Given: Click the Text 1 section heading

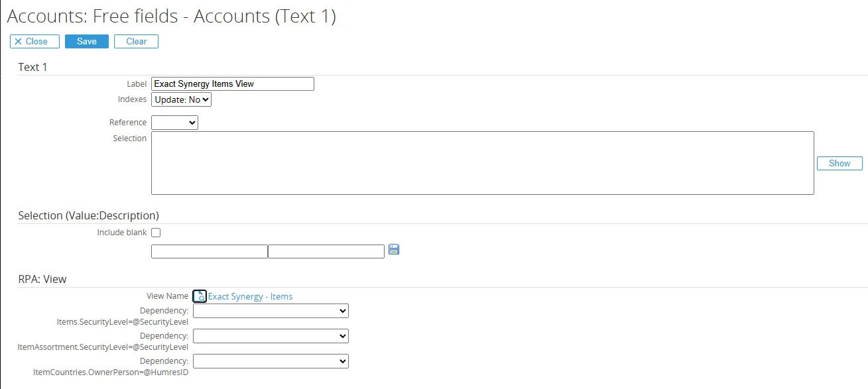Looking at the screenshot, I should [32, 67].
